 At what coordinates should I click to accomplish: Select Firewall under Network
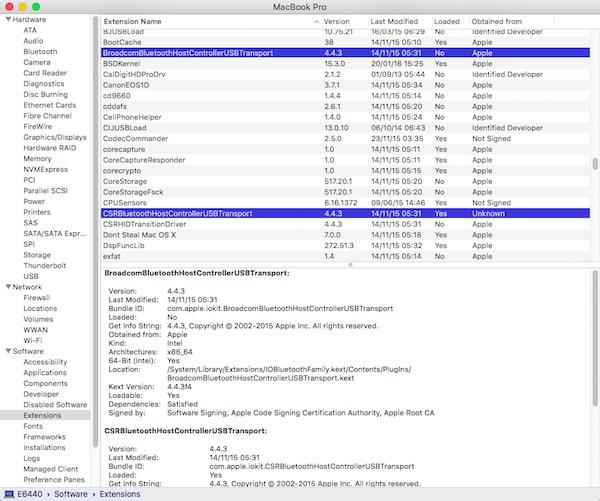[36, 297]
